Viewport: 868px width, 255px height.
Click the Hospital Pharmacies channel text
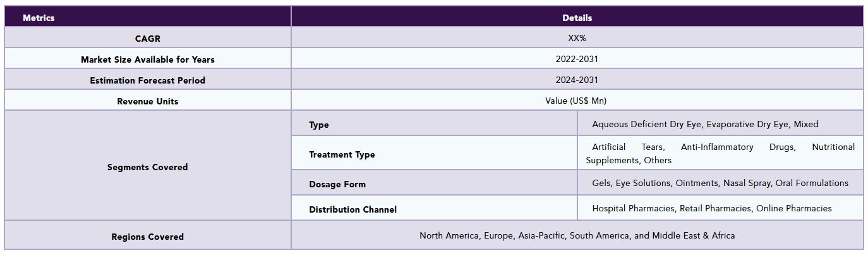[x=634, y=208]
